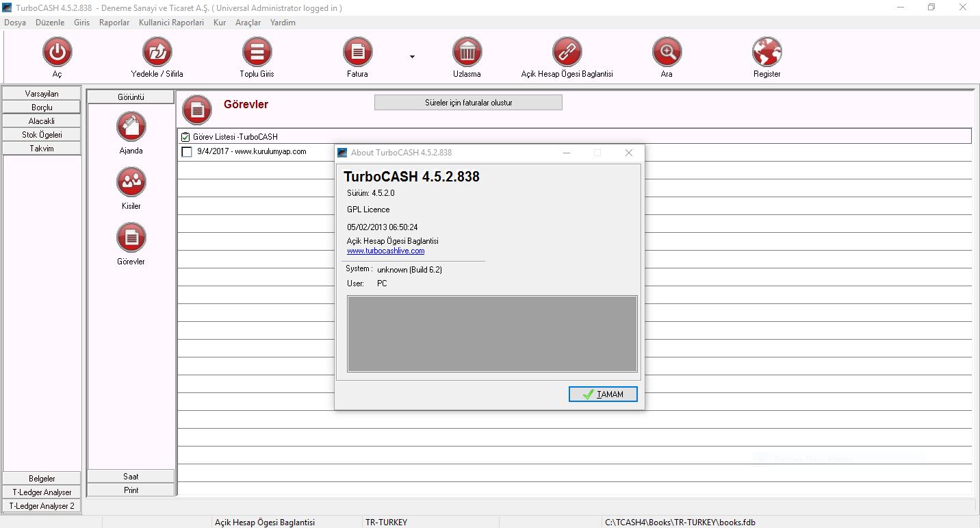Click status bar text Açik Hesap Ögesi Baglantisi
This screenshot has width=980, height=528.
pyautogui.click(x=265, y=523)
